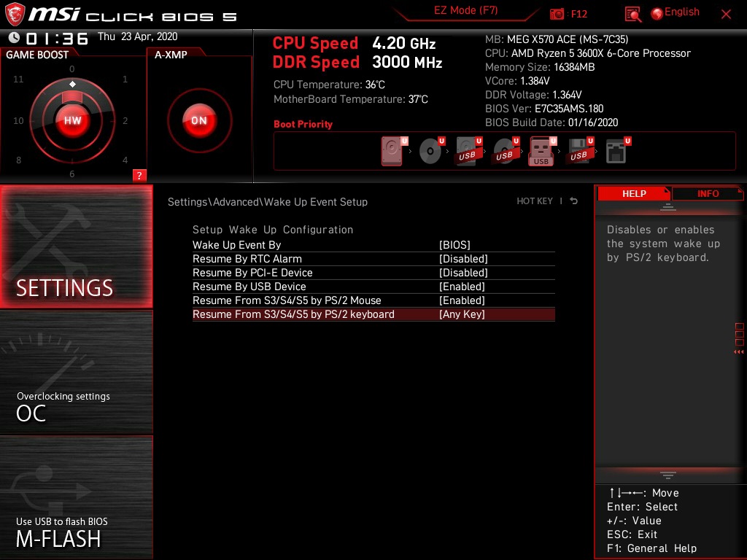Open the SETTINGS section panel
The height and width of the screenshot is (560, 747).
point(76,246)
